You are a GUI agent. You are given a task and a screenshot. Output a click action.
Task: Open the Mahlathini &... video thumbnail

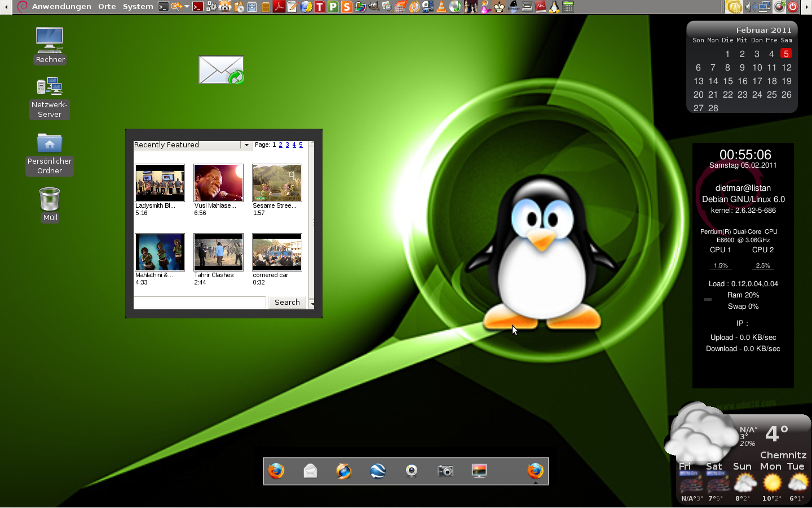tap(160, 252)
